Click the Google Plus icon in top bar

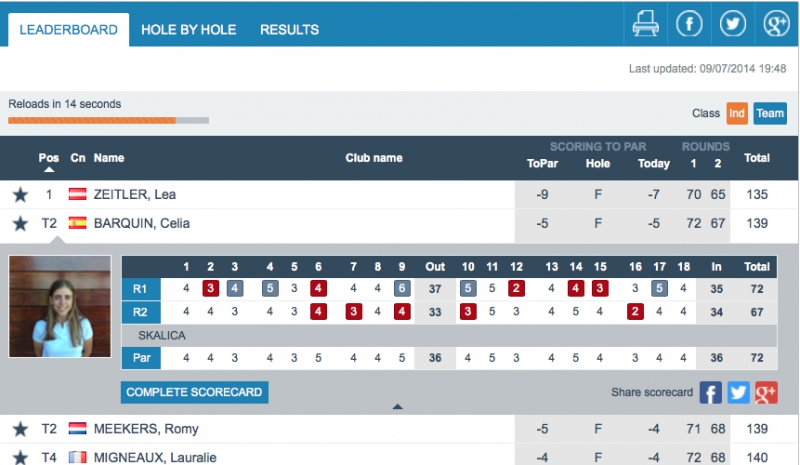pos(777,23)
